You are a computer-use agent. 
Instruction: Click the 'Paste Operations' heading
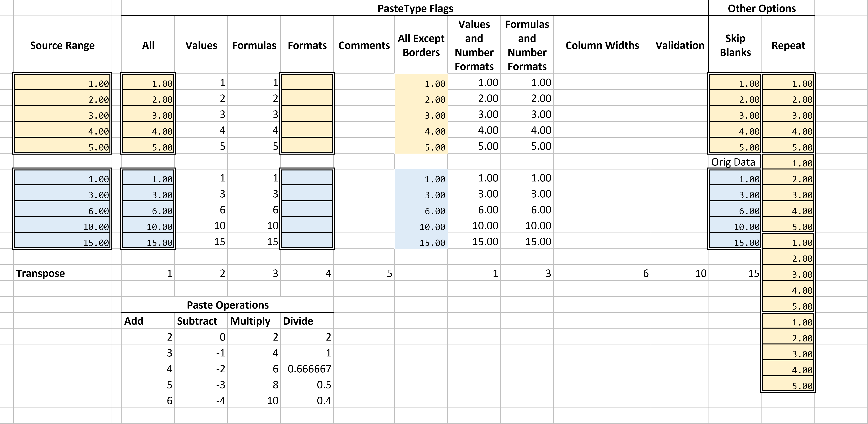point(228,305)
